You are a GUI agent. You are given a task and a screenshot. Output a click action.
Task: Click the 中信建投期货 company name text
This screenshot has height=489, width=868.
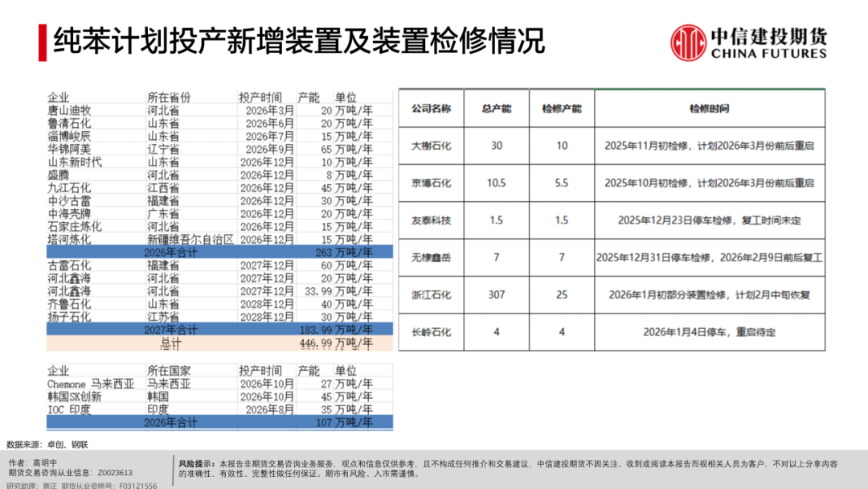769,36
